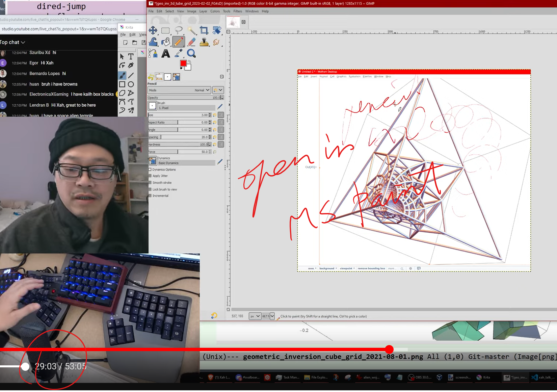Select Krita's ellipse tool
This screenshot has width=557, height=392.
tap(131, 84)
